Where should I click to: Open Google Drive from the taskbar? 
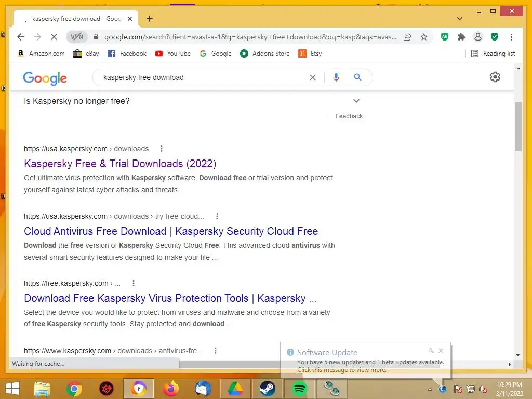pyautogui.click(x=235, y=389)
